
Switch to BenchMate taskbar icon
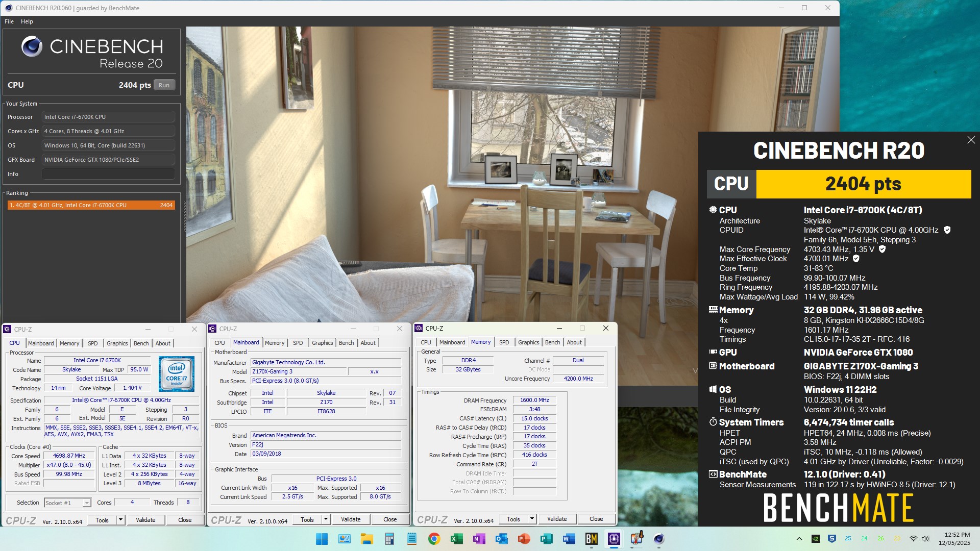pos(591,539)
